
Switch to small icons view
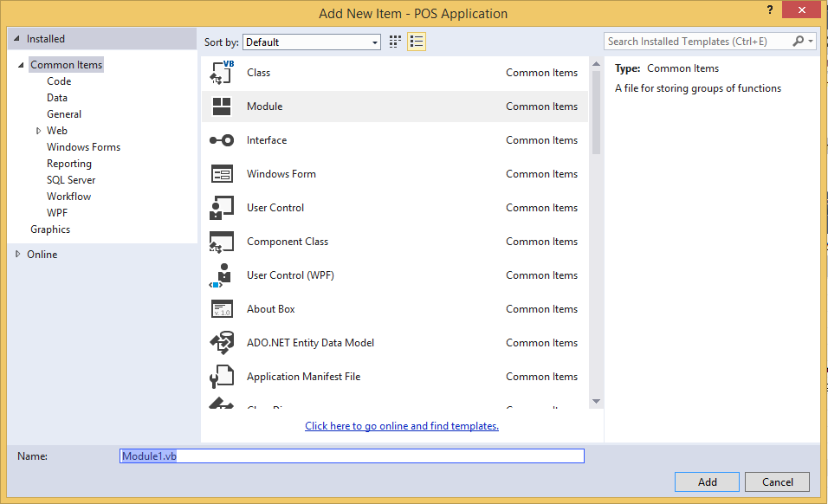click(395, 42)
